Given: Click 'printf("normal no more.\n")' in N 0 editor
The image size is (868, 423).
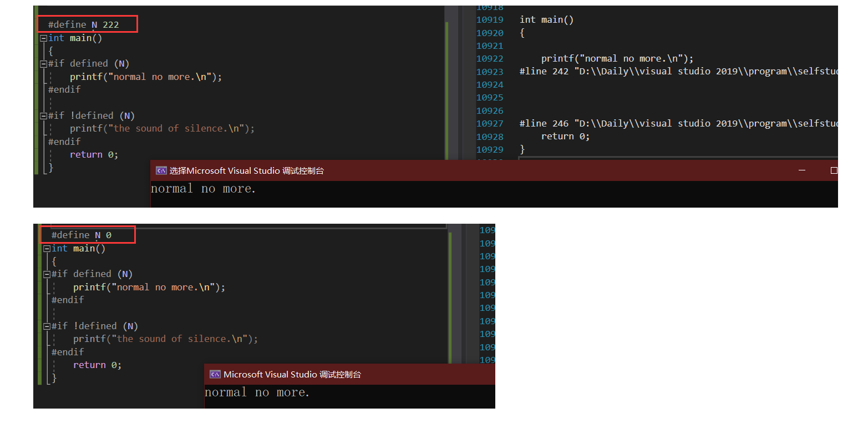Looking at the screenshot, I should [149, 287].
